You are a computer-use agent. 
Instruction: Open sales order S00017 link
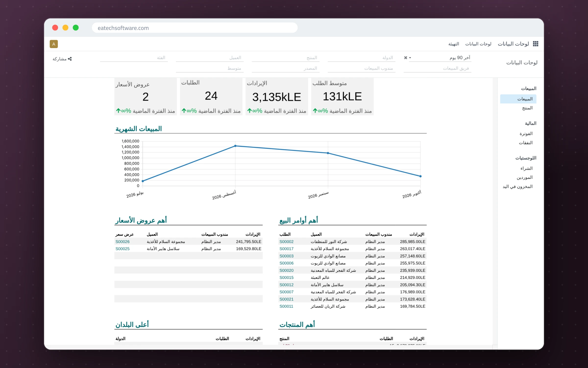286,249
